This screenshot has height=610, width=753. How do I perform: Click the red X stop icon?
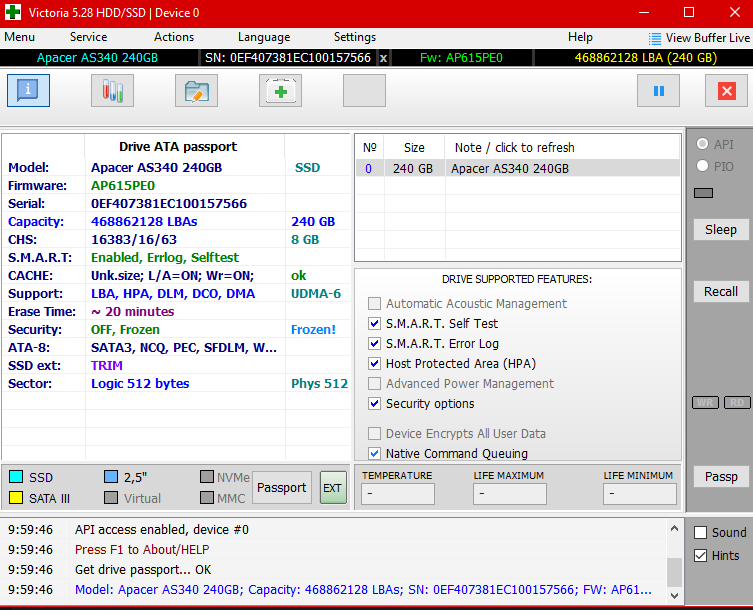727,90
